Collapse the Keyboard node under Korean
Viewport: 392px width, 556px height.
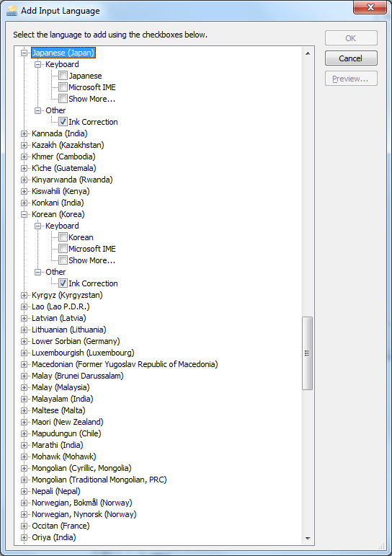(x=38, y=226)
